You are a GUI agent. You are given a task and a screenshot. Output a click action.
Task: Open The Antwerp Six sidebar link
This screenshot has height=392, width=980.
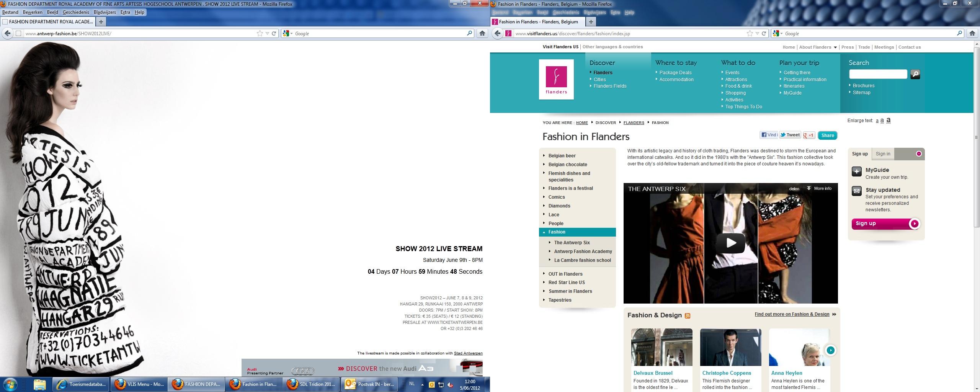572,243
